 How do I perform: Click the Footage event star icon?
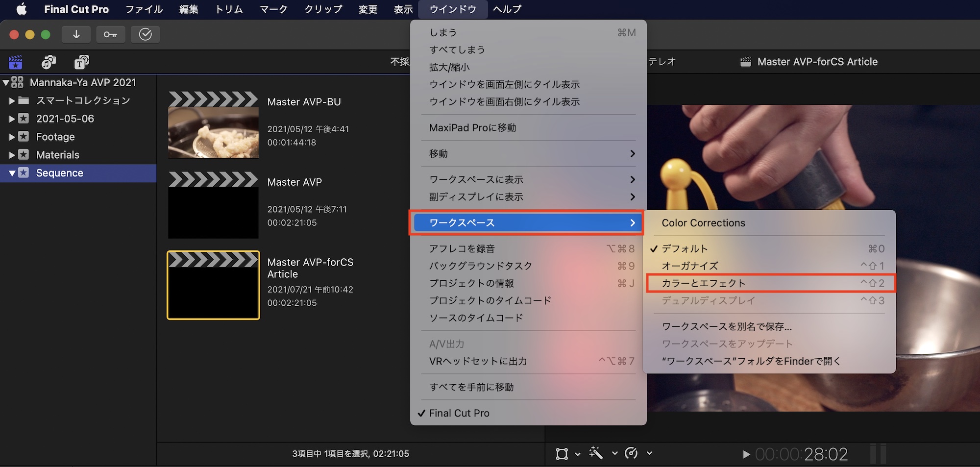[x=24, y=137]
